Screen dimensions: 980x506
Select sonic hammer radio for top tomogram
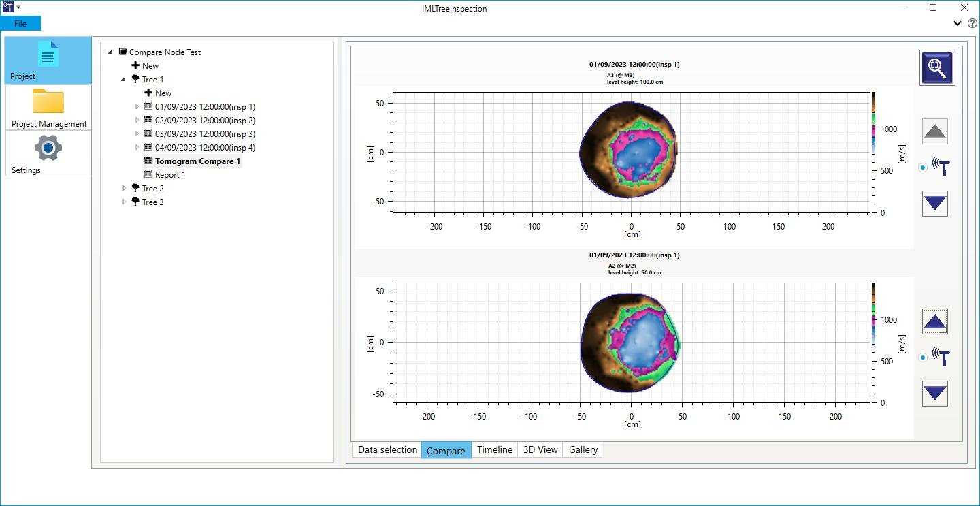point(923,168)
